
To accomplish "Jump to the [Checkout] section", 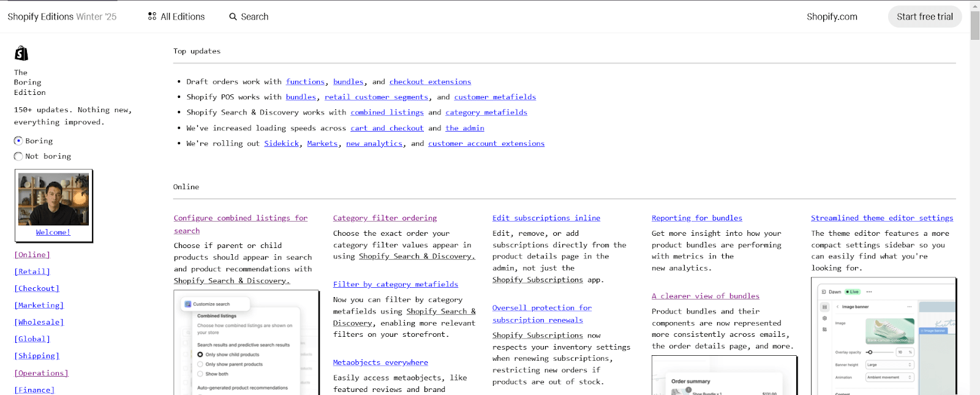I will (x=37, y=288).
